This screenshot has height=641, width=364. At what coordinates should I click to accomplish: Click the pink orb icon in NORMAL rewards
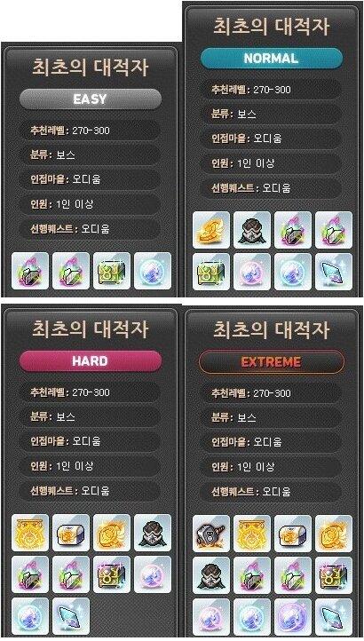pyautogui.click(x=252, y=272)
